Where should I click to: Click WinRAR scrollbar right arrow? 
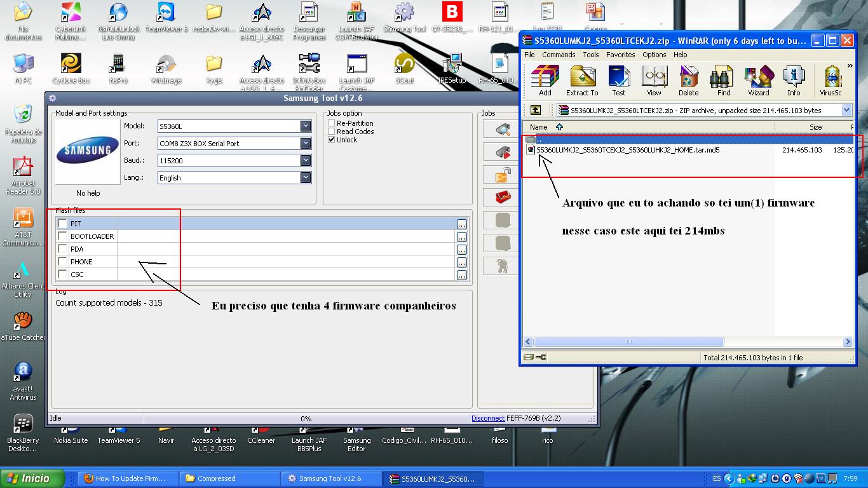[x=848, y=341]
